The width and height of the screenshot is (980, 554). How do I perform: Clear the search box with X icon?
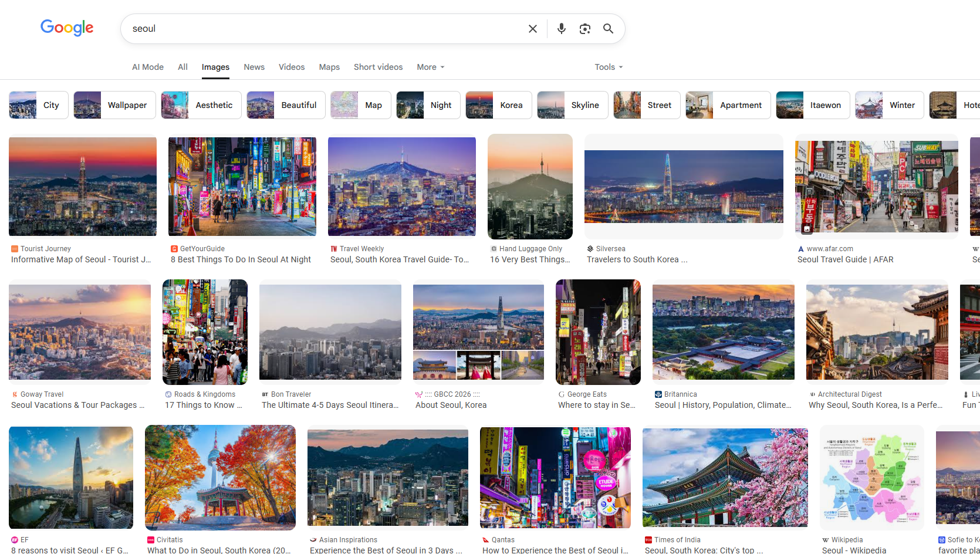(x=533, y=29)
